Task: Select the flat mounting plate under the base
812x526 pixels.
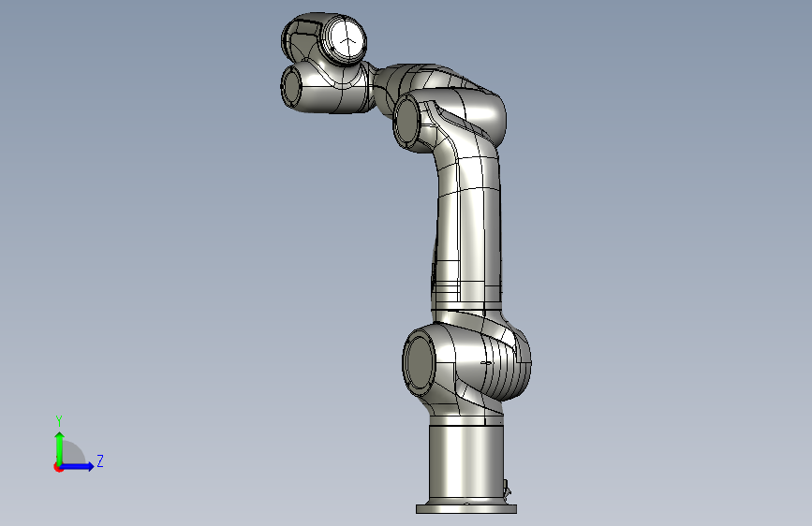Action: [466, 509]
